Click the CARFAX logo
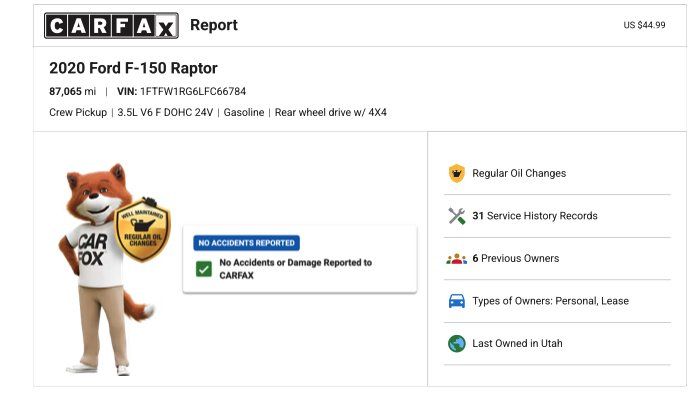Viewport: 700px width, 397px height. [x=112, y=25]
